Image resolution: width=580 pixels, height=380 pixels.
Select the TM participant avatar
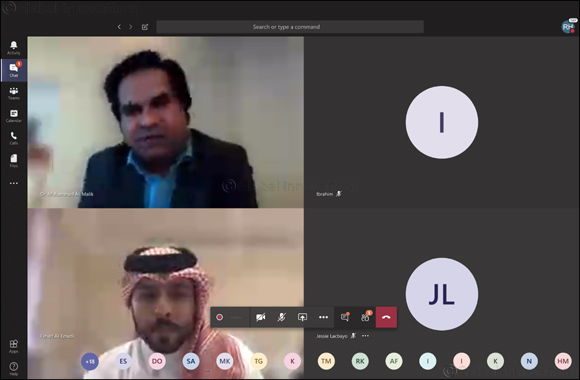326,361
